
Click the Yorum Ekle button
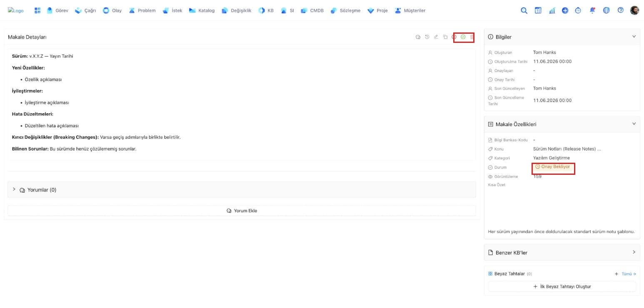click(242, 211)
